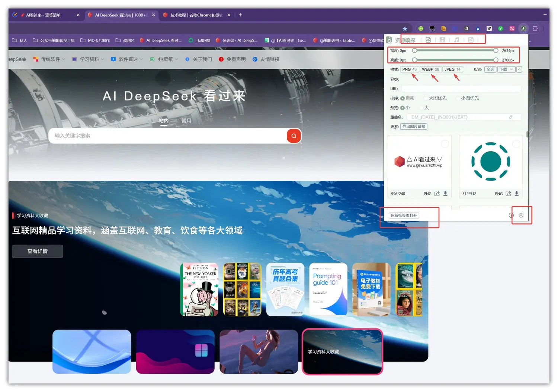
Task: Click the blue water drop extension icon
Action: pyautogui.click(x=478, y=28)
